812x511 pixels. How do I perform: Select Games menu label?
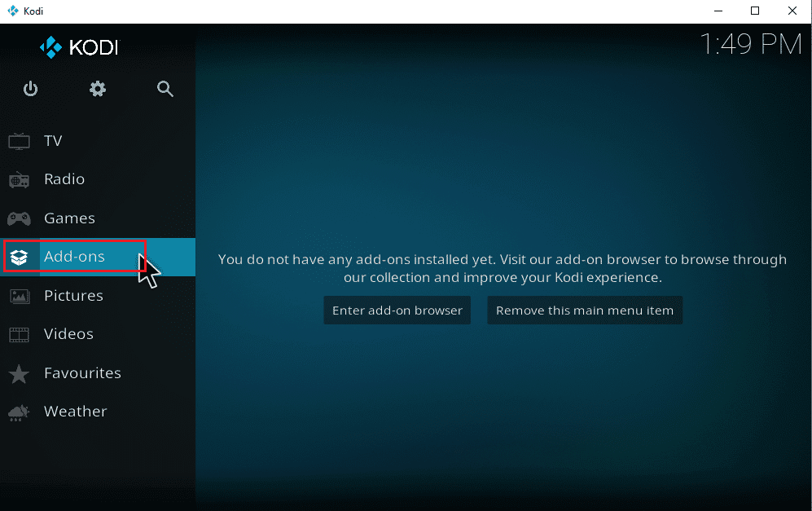tap(69, 218)
